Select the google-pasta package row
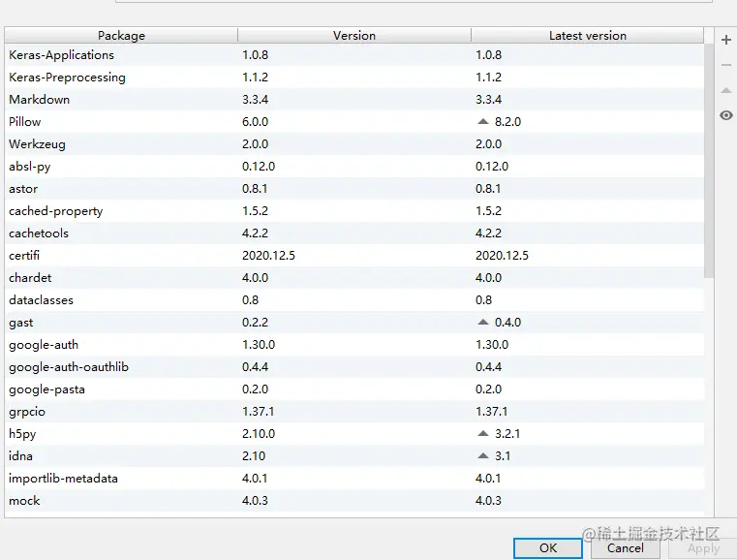This screenshot has width=737, height=560. (x=354, y=389)
